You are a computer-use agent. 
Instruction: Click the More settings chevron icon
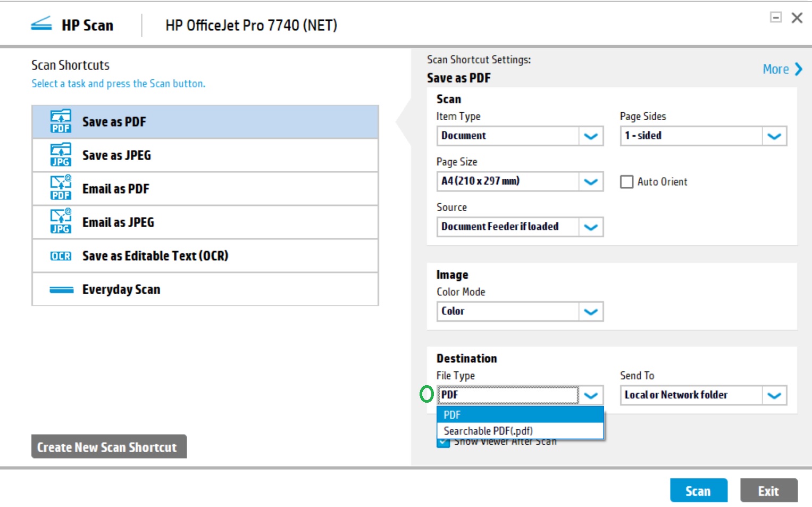797,69
